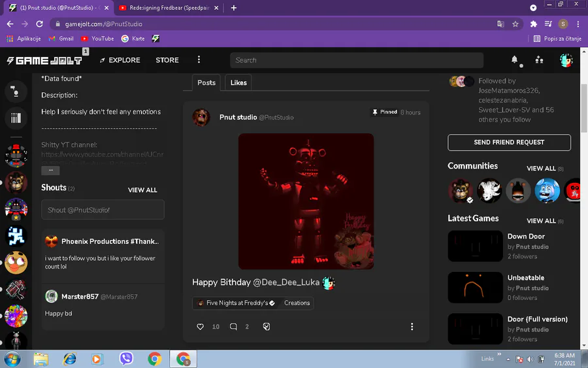The height and width of the screenshot is (368, 588).
Task: Open Phoenix Productions shout author
Action: point(110,242)
